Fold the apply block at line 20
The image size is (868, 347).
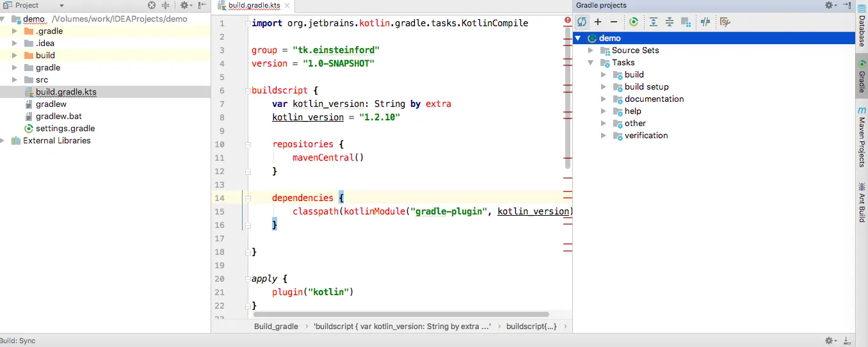click(246, 278)
